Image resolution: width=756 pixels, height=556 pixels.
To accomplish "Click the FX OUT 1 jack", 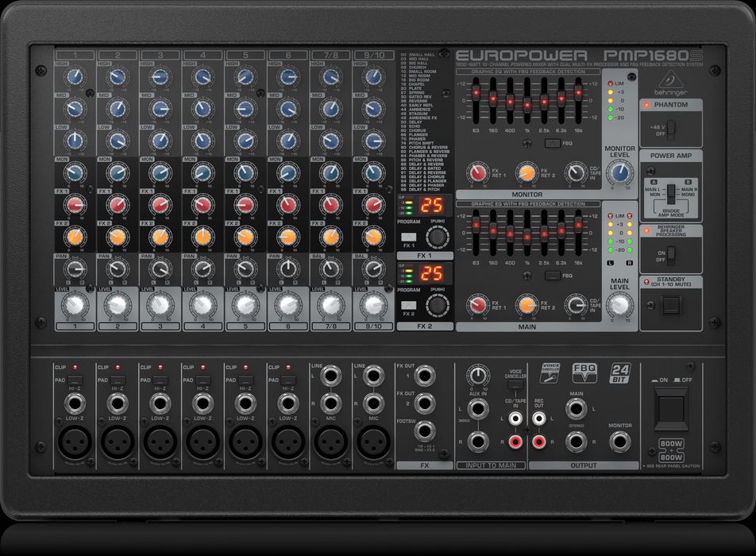I will (424, 375).
